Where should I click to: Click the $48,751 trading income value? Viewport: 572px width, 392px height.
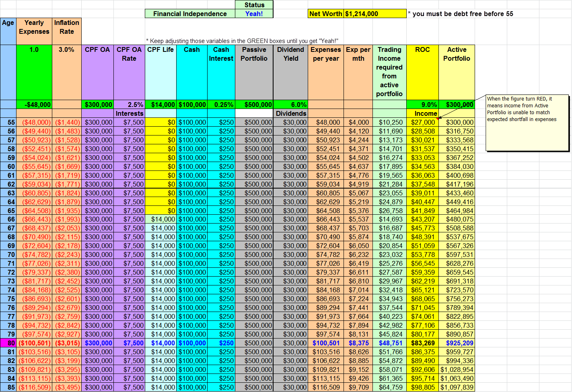(x=389, y=343)
